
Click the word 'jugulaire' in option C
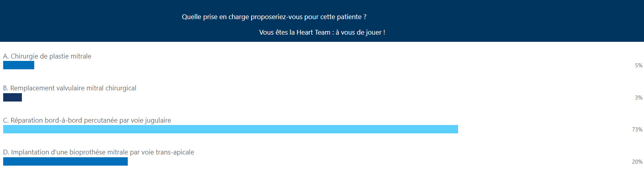click(x=158, y=120)
